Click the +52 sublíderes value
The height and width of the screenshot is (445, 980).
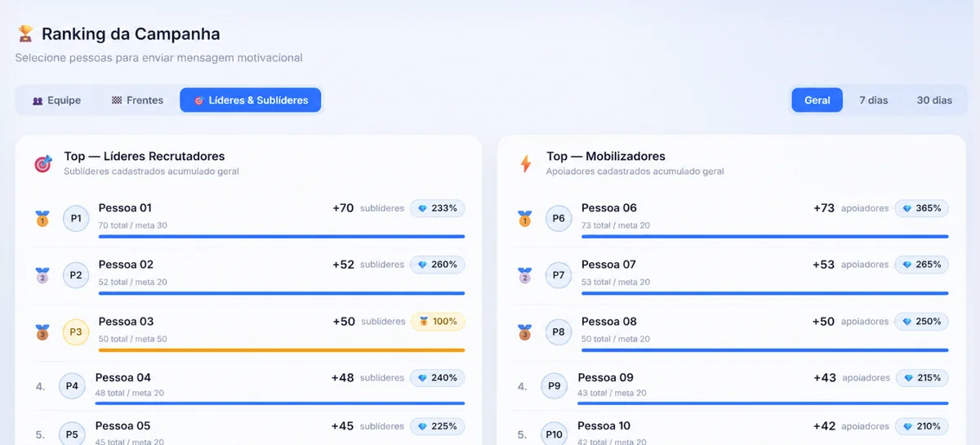368,265
